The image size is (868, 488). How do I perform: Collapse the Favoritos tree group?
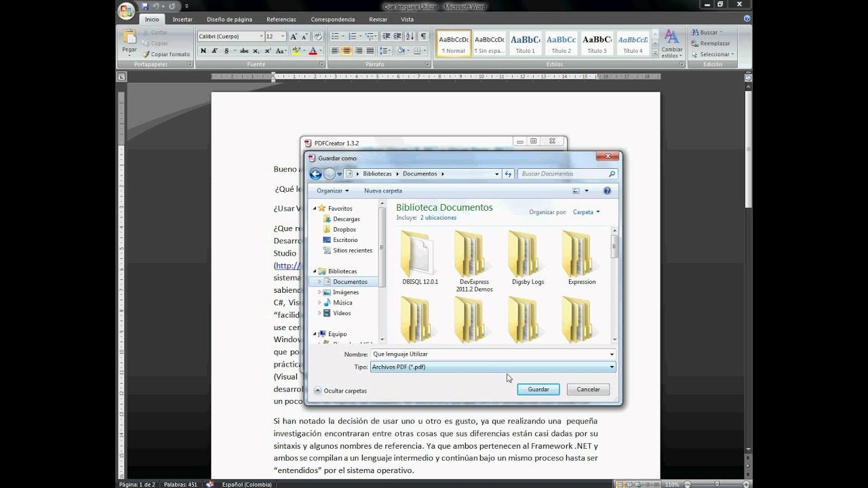coord(315,209)
